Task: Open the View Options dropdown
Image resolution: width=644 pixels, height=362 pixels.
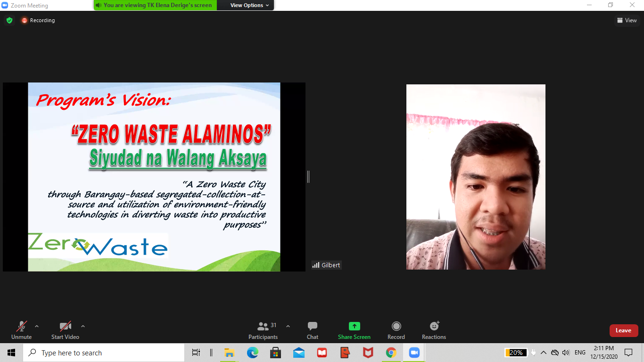Action: 250,5
